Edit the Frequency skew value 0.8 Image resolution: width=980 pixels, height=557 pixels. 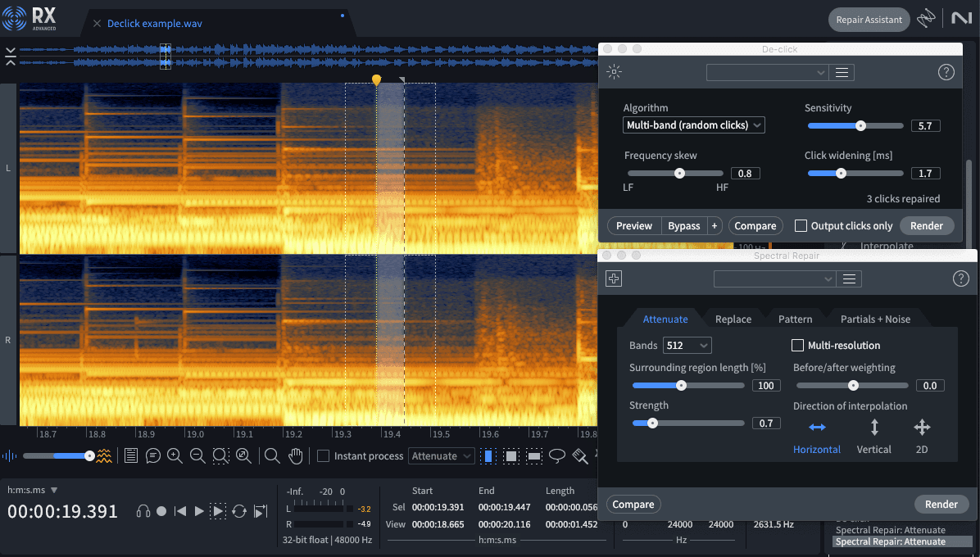[745, 173]
